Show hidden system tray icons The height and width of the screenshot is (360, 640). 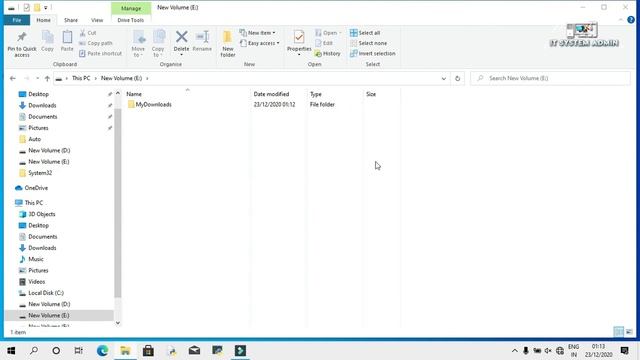click(515, 351)
